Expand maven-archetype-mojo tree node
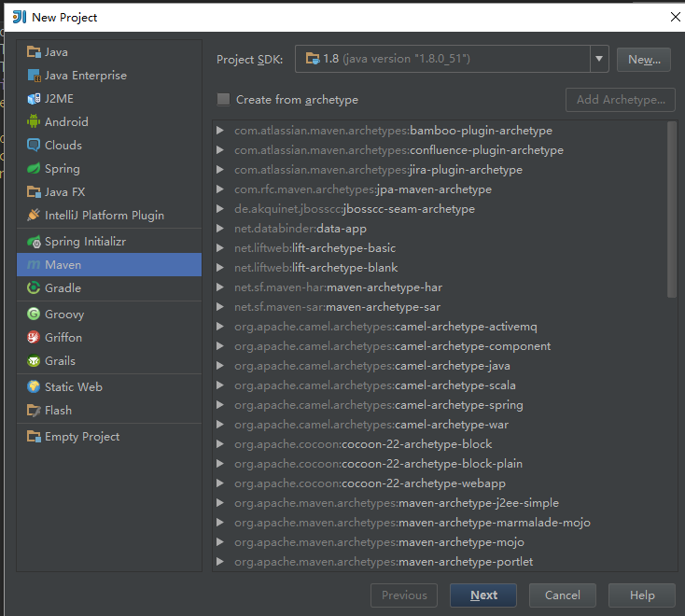This screenshot has height=616, width=685. pyautogui.click(x=220, y=541)
